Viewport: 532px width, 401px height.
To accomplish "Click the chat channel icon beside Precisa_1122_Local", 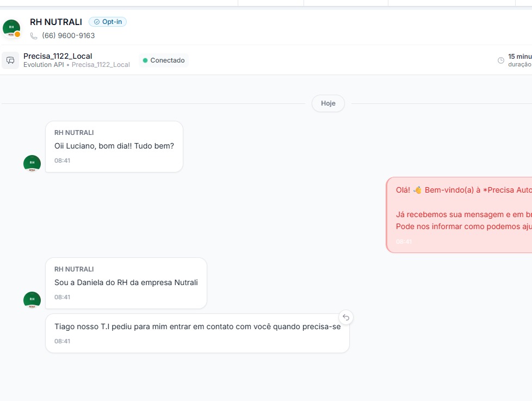I will tap(10, 60).
